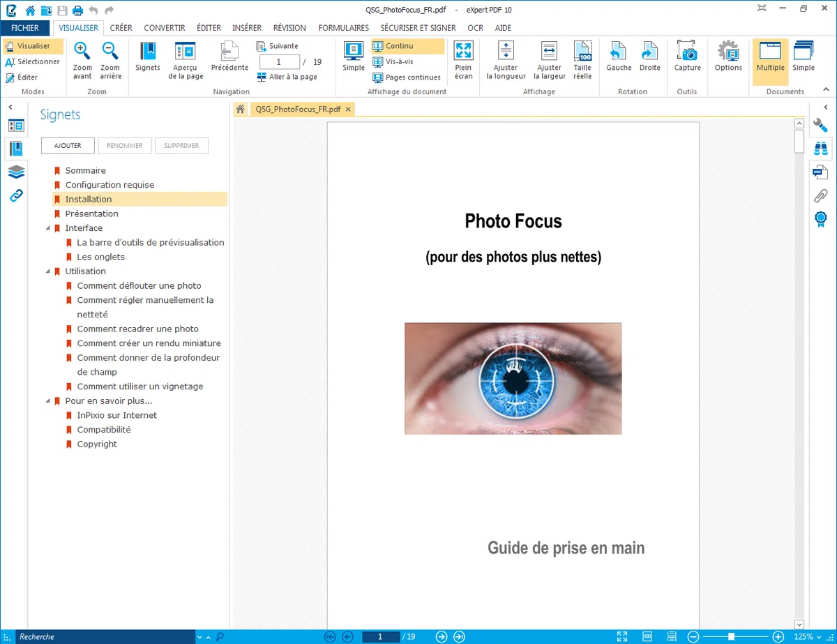Collapse the Interface bookmark node
The image size is (837, 644).
tap(47, 228)
